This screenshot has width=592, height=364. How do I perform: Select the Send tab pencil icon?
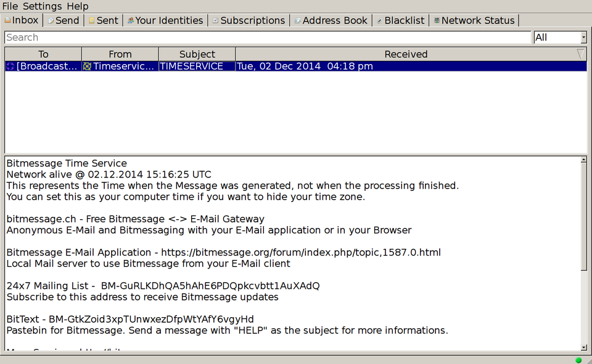(x=50, y=20)
